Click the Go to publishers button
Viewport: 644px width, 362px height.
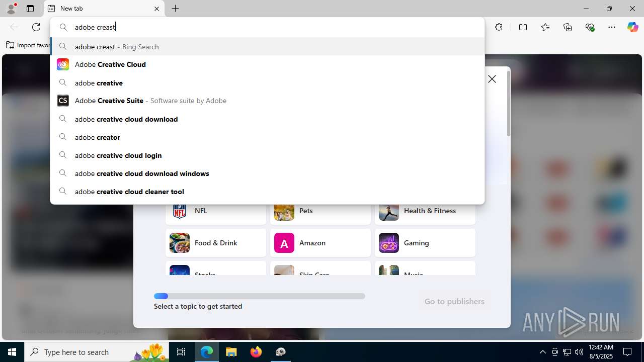454,301
